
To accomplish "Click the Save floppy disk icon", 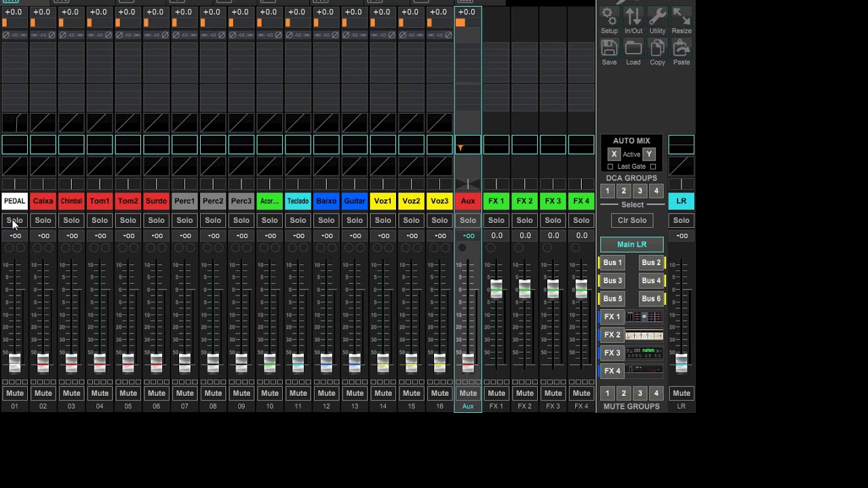I will [x=609, y=48].
